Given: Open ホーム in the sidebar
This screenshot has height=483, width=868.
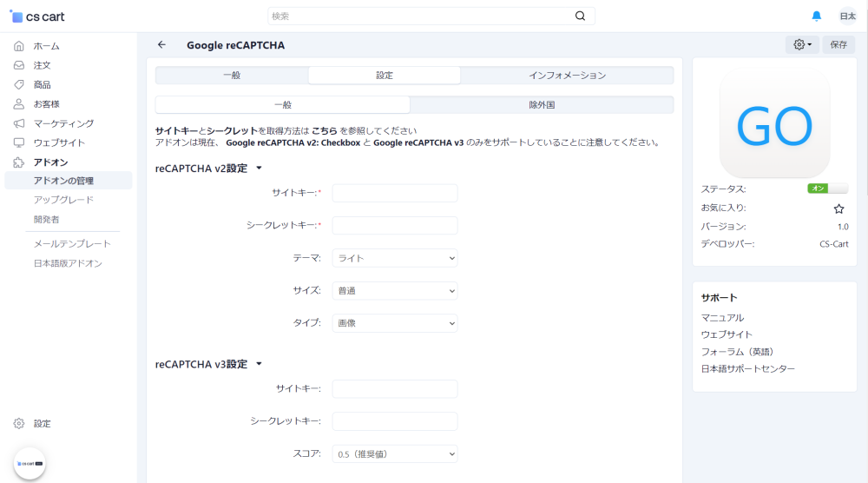Looking at the screenshot, I should 47,46.
